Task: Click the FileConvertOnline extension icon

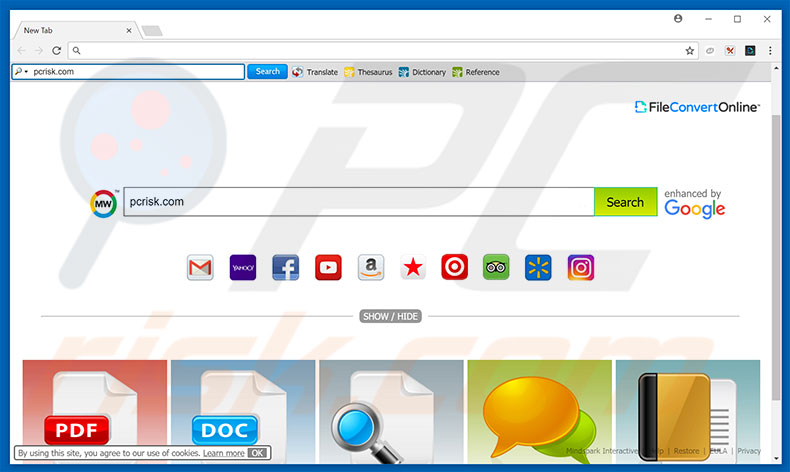Action: point(750,50)
